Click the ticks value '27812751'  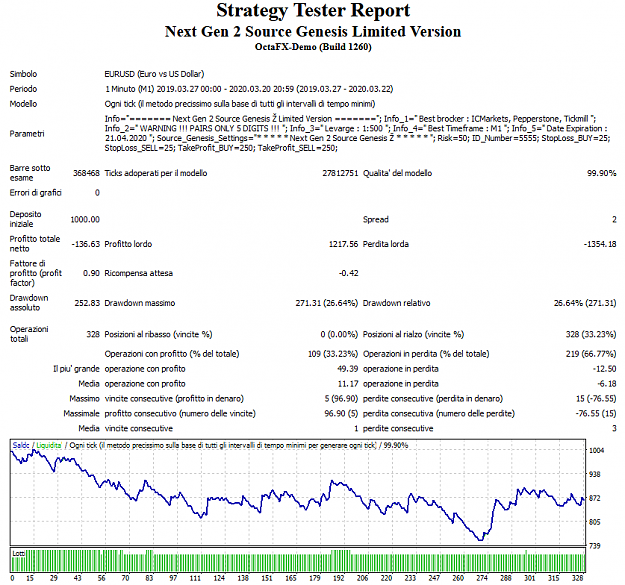[340, 173]
